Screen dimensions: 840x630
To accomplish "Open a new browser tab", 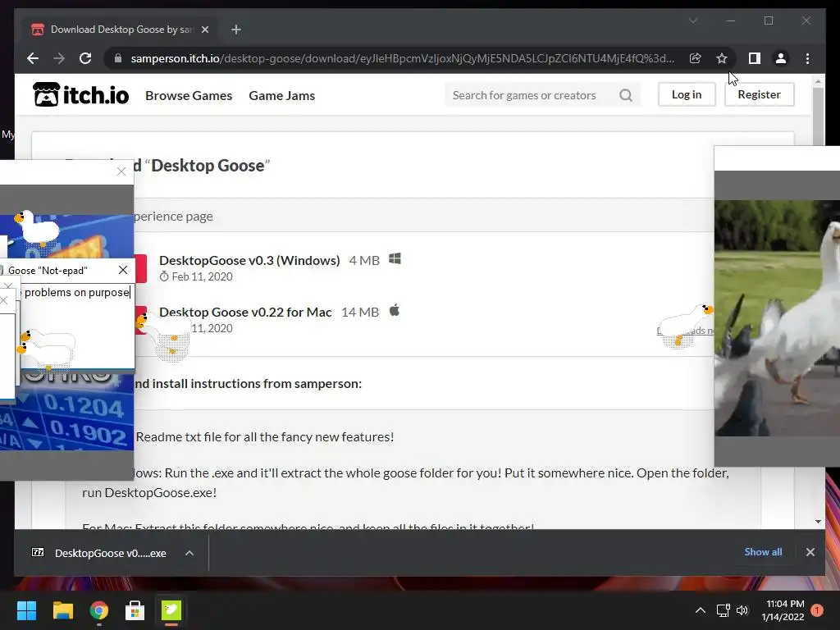I will tap(236, 30).
